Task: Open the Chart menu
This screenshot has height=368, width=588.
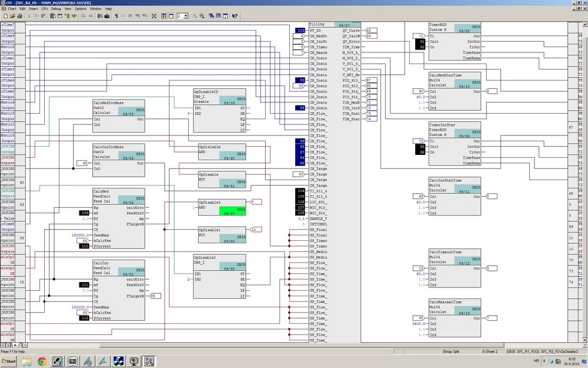Action: 12,9
